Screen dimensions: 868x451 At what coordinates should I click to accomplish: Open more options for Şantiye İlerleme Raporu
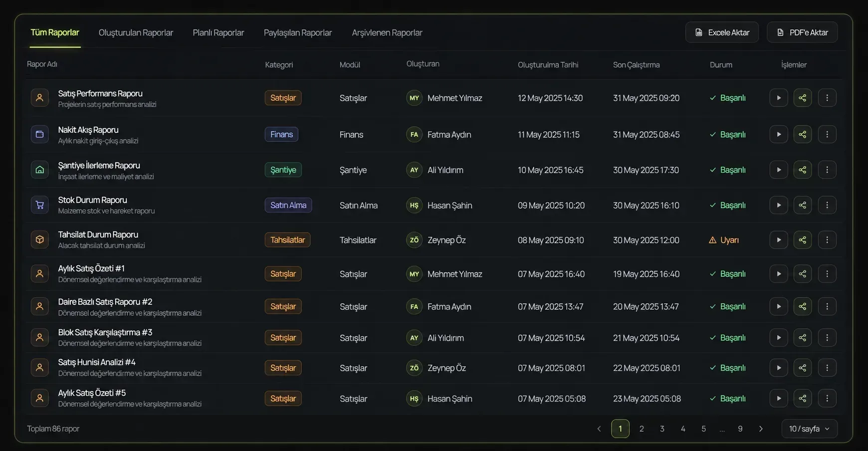827,170
